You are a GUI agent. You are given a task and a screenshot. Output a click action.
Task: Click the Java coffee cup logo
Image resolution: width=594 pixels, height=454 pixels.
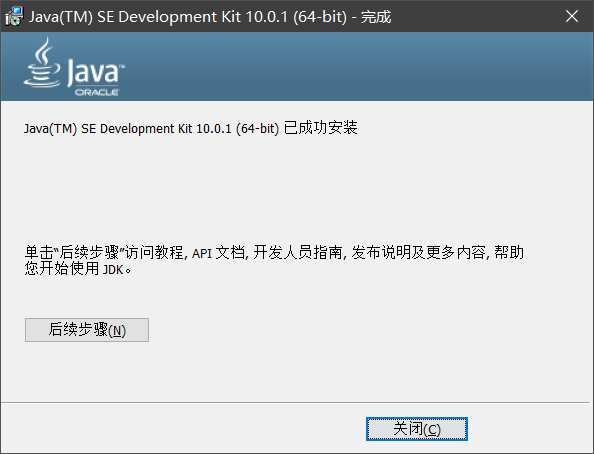(x=42, y=63)
